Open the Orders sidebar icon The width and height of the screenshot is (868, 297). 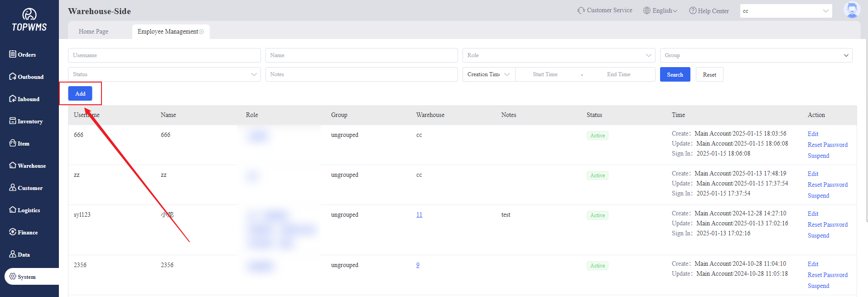(13, 54)
